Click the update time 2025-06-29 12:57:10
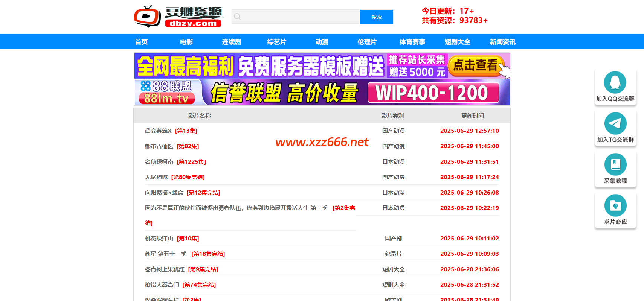Image resolution: width=644 pixels, height=301 pixels. click(470, 131)
